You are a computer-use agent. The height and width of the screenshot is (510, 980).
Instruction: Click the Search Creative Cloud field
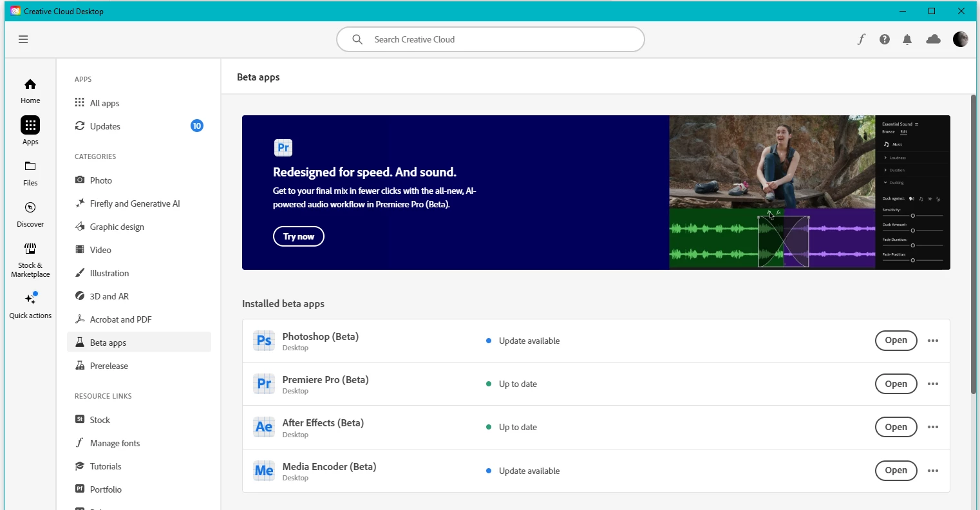pos(491,39)
